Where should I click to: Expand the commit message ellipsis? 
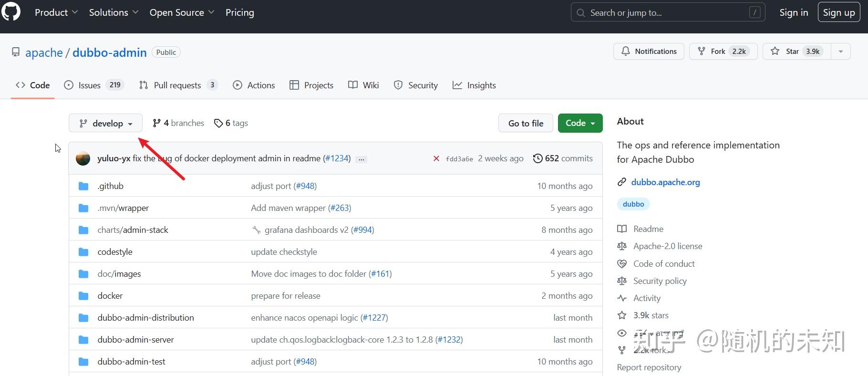coord(362,159)
